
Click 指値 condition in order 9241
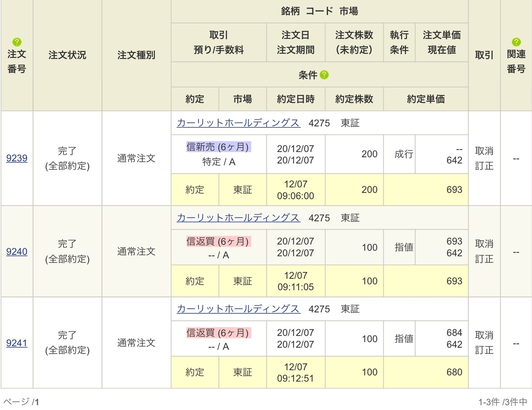(x=404, y=339)
